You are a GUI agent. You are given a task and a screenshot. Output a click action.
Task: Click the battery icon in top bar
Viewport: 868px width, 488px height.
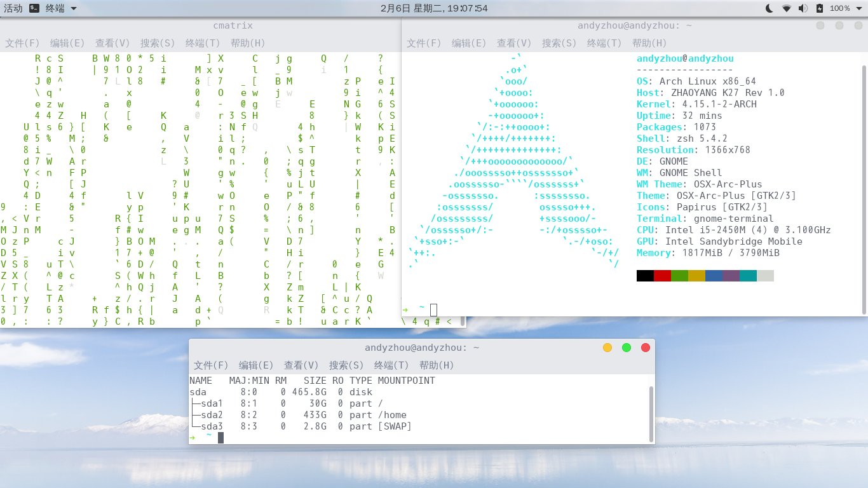tap(820, 8)
